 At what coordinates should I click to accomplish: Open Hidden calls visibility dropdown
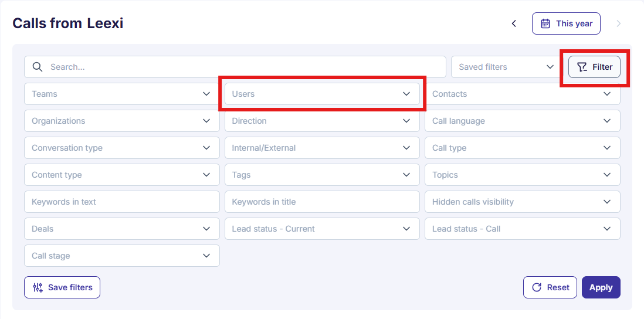click(x=523, y=202)
